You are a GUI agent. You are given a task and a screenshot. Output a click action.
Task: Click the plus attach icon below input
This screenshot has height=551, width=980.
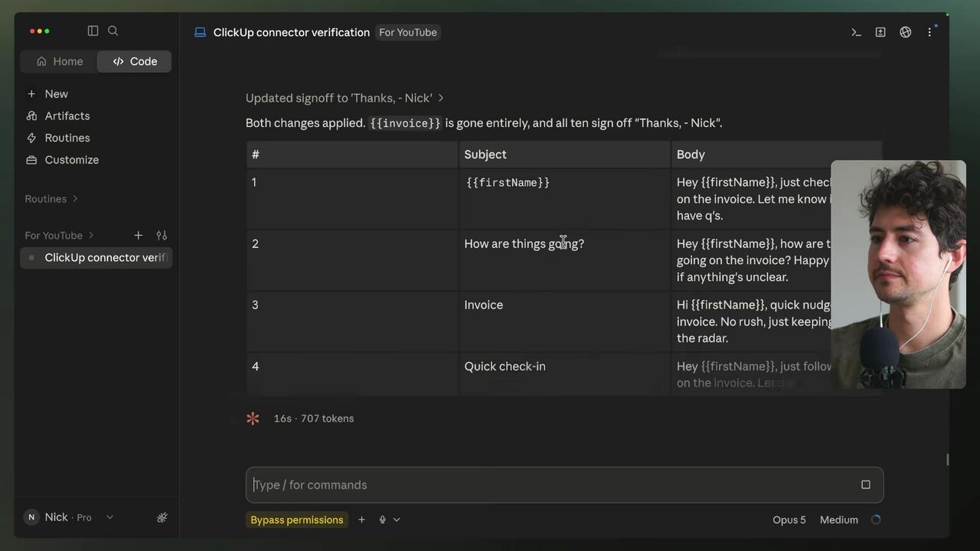[361, 520]
